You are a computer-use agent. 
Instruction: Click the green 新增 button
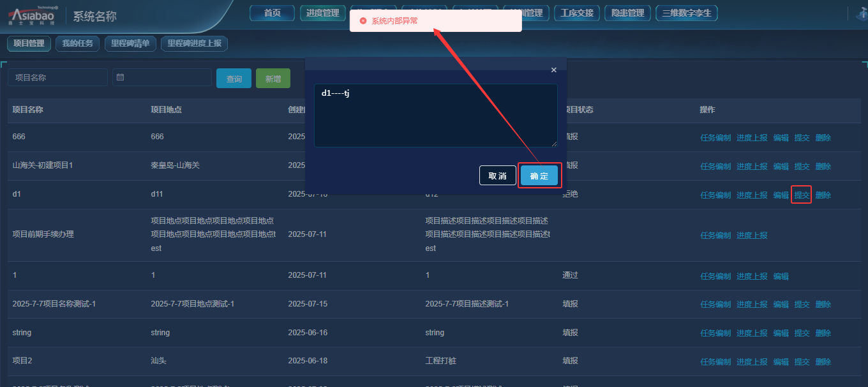click(273, 79)
